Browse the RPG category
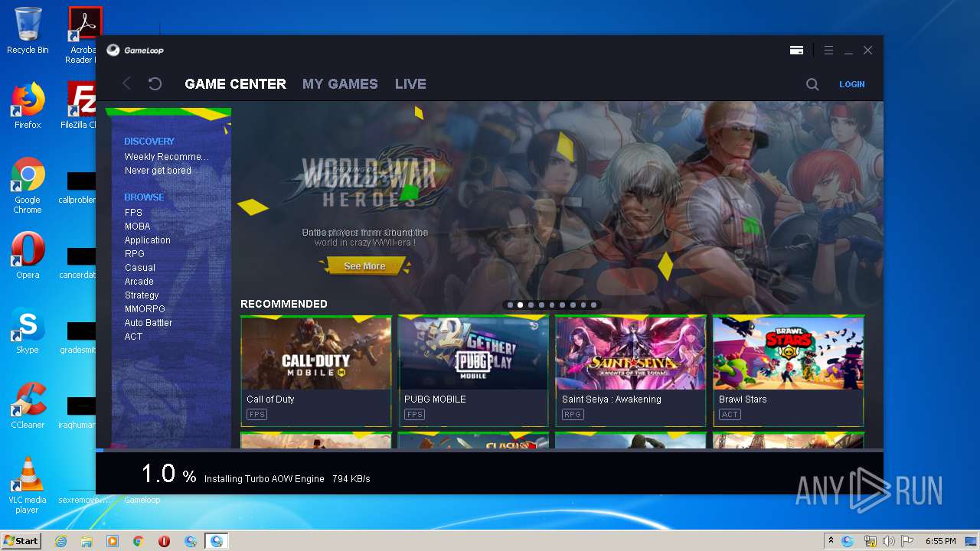 [134, 254]
